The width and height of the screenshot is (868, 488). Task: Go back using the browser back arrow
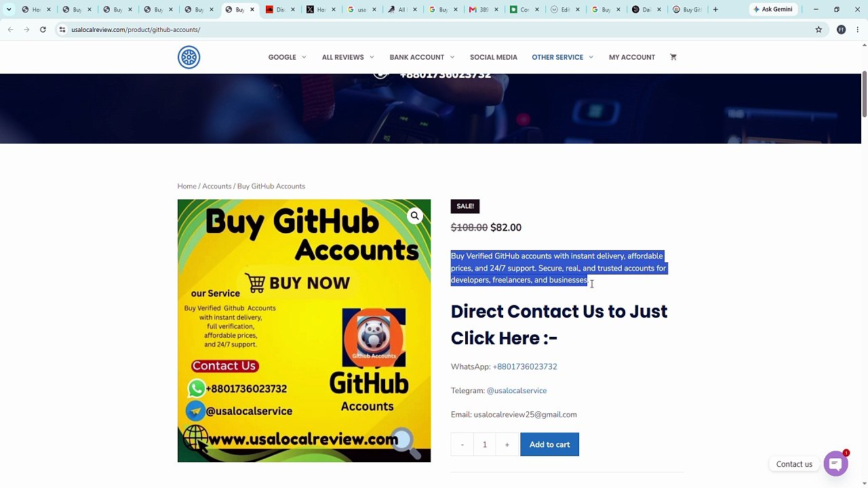tap(10, 30)
